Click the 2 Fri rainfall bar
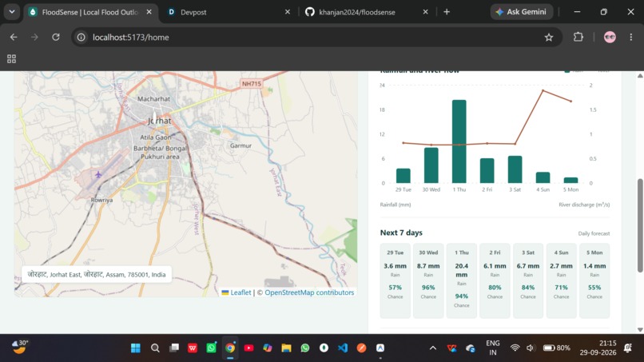The image size is (644, 362). tap(487, 170)
